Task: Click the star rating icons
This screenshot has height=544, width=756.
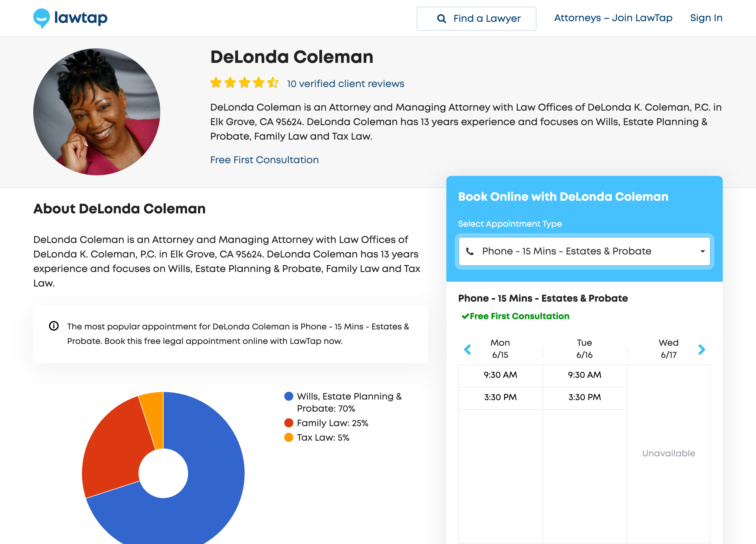Action: click(244, 83)
